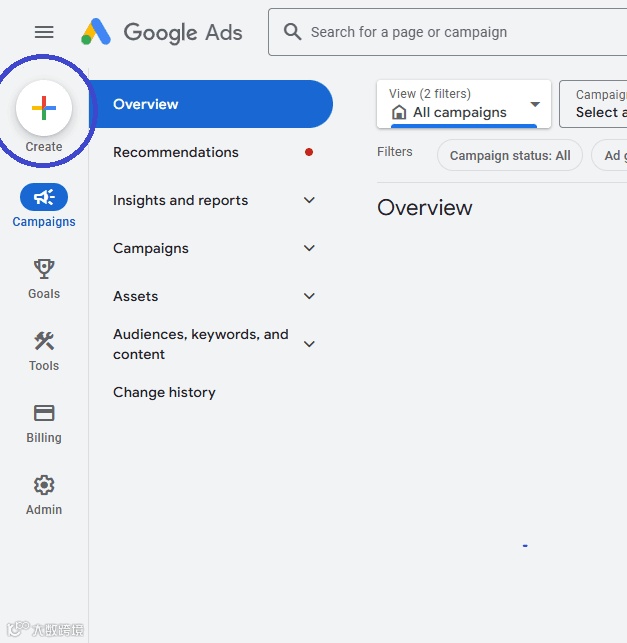Image resolution: width=627 pixels, height=643 pixels.
Task: Open the Campaigns megaphone section
Action: click(x=44, y=205)
